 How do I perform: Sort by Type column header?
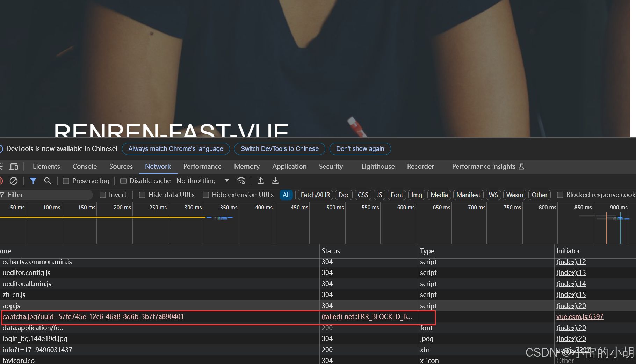coord(486,251)
